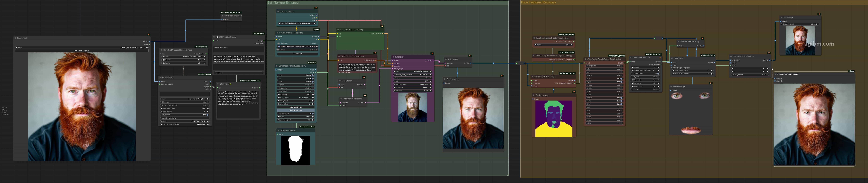Viewport: 868px width, 183px height.
Task: Click filename_prefix field in Save Image node
Action: (800, 24)
